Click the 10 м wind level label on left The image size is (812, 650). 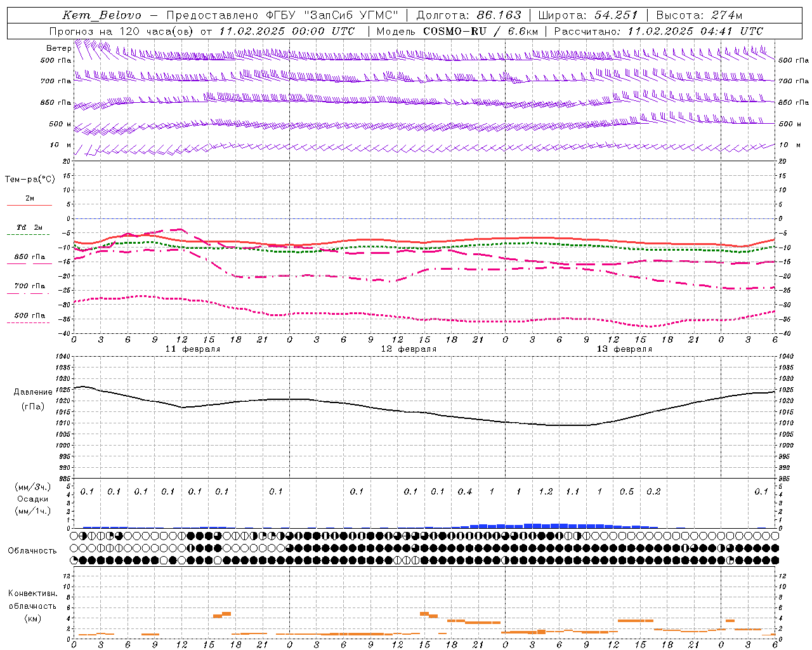pos(61,145)
